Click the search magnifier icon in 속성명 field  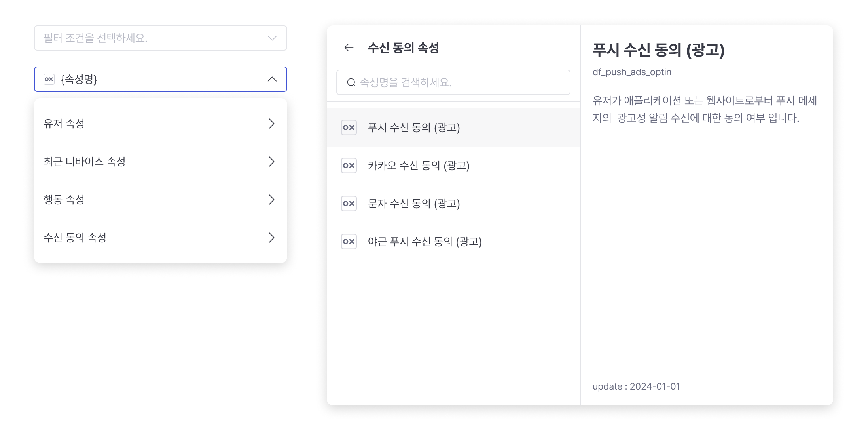click(x=351, y=82)
